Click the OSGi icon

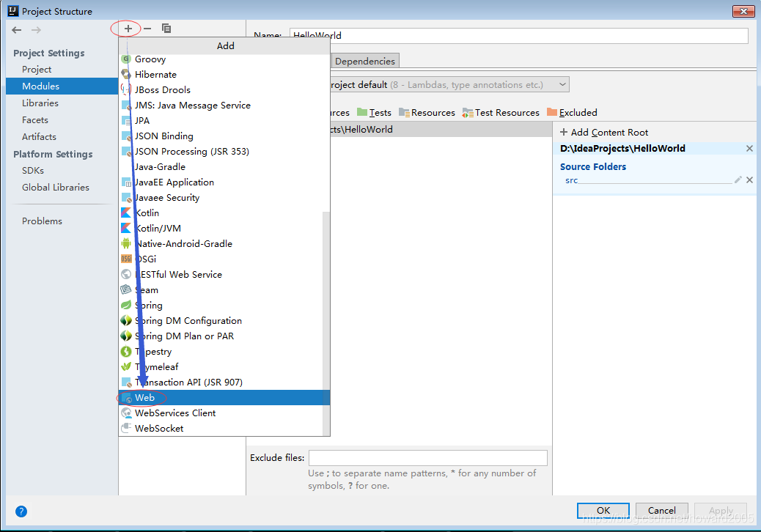(x=126, y=259)
